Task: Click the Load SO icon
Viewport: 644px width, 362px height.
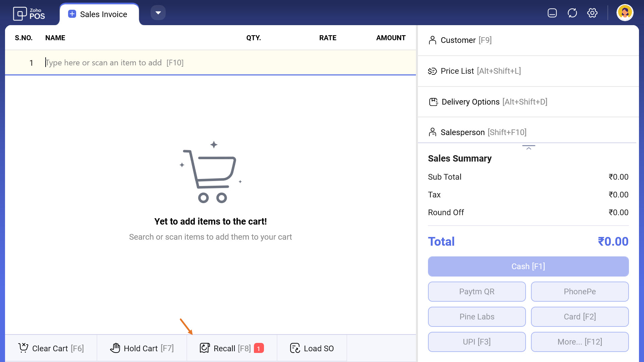Action: coord(295,348)
